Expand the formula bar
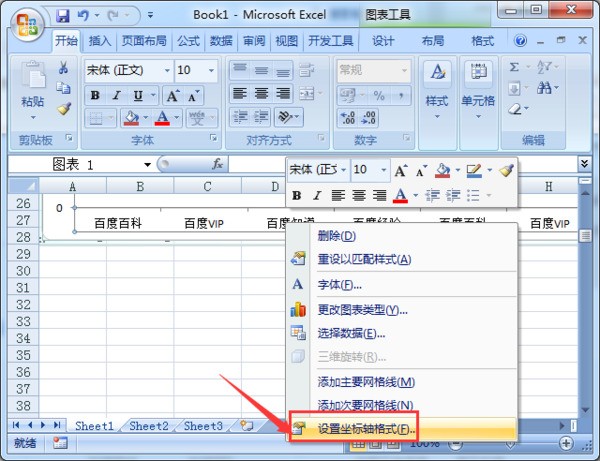Viewport: 600px width, 461px height. 584,164
